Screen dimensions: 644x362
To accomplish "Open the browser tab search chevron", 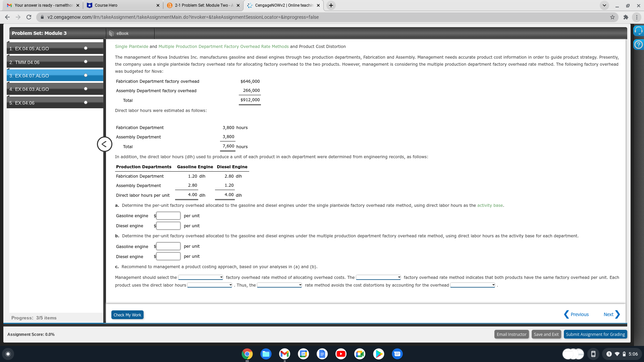I will 604,5.
